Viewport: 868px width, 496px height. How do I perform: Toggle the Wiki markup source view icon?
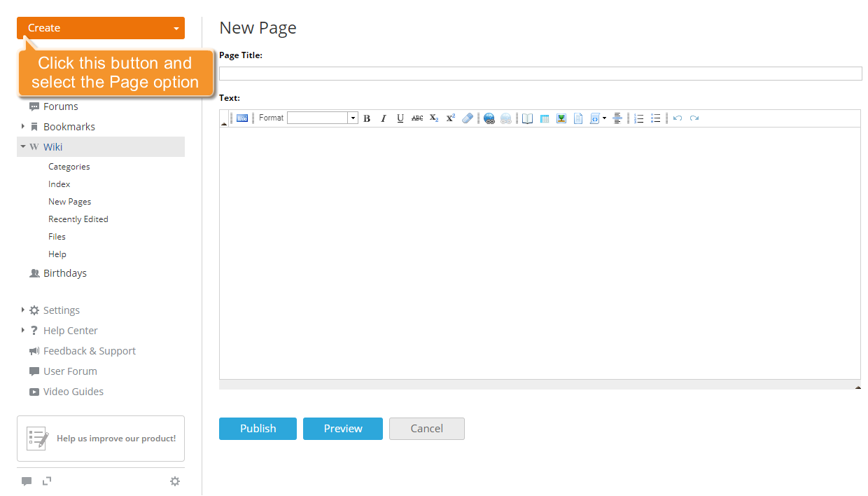(x=242, y=118)
